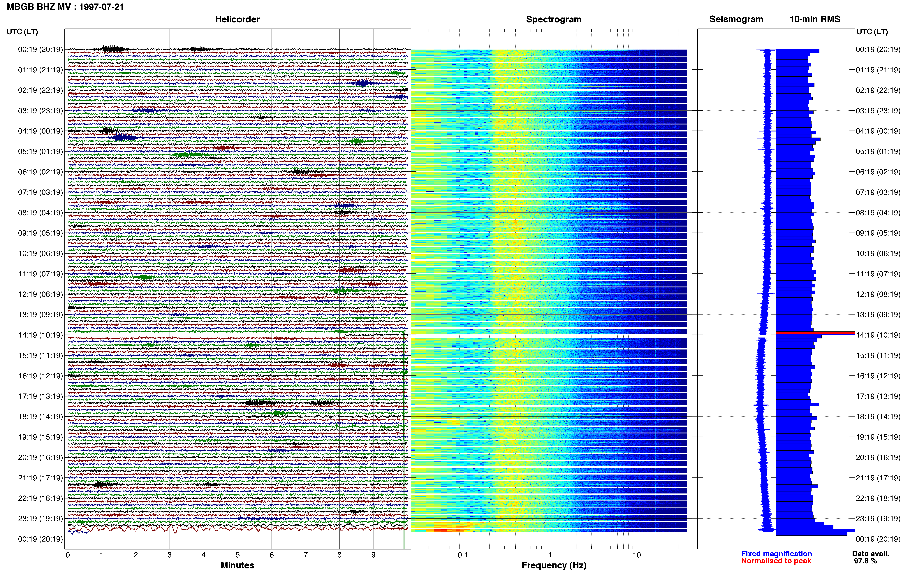Select left-axis time label 02:19 (22:19)
This screenshot has height=578, width=924.
pyautogui.click(x=41, y=90)
